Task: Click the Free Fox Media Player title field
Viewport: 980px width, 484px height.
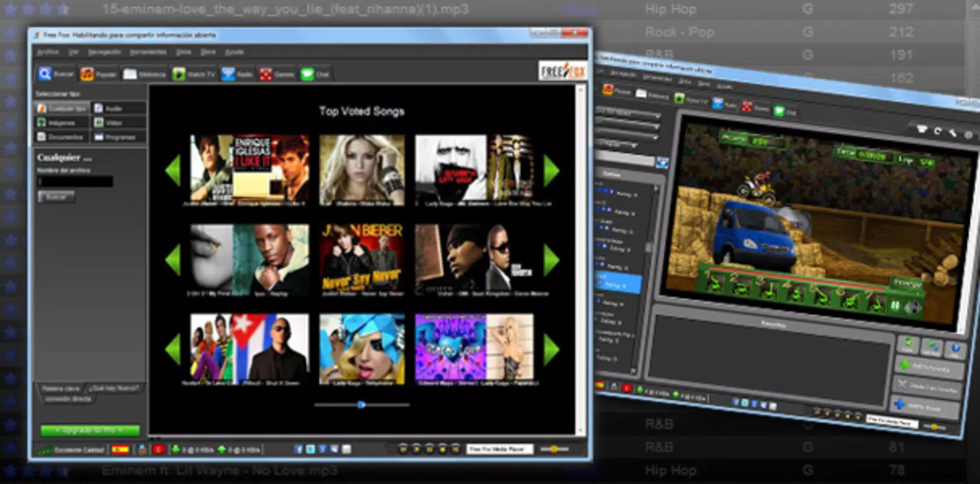Action: tap(499, 449)
